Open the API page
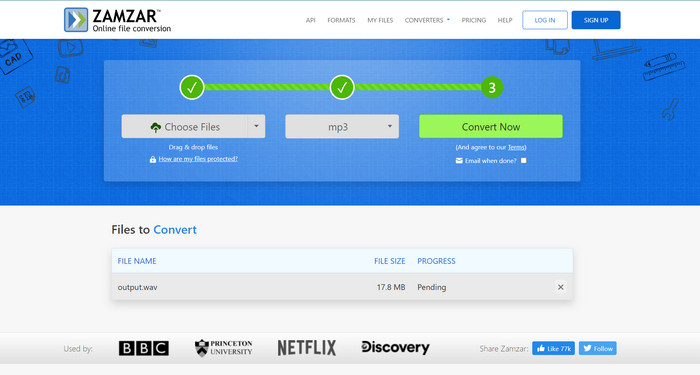Viewport: 700px width, 375px height. [311, 20]
